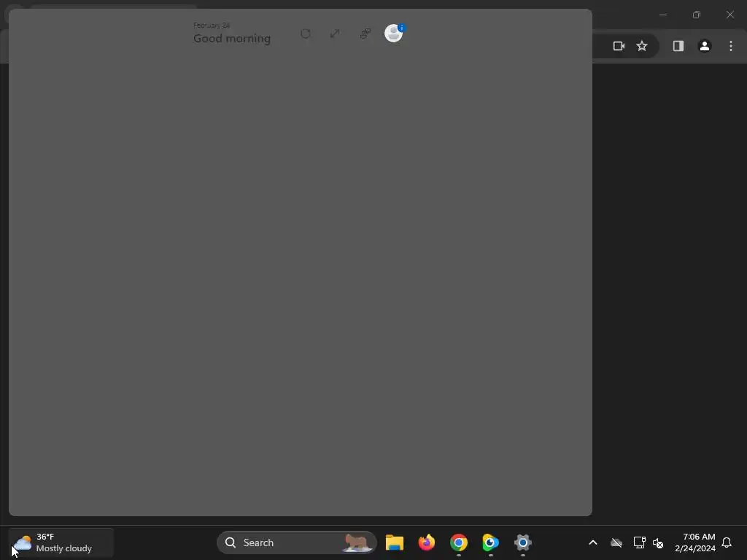Open the widgets share settings icon
747x560 pixels.
[x=365, y=34]
